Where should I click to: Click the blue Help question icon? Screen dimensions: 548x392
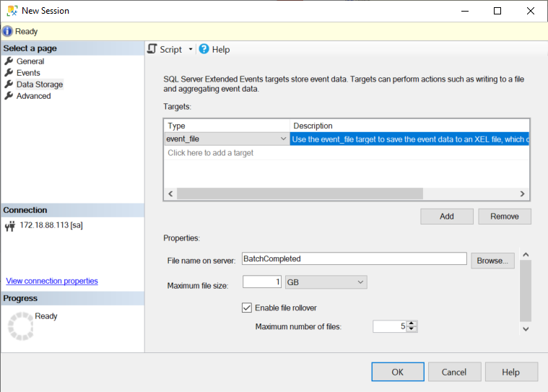click(x=204, y=49)
